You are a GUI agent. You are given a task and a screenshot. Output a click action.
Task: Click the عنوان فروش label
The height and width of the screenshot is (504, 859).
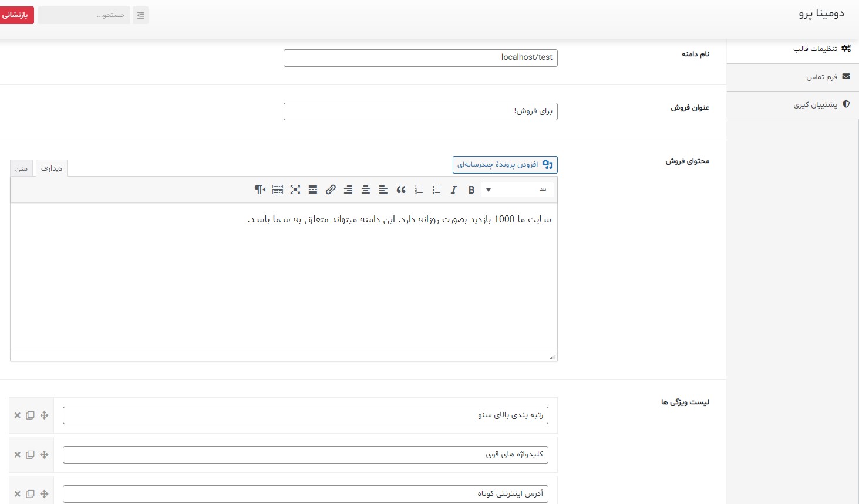coord(690,108)
